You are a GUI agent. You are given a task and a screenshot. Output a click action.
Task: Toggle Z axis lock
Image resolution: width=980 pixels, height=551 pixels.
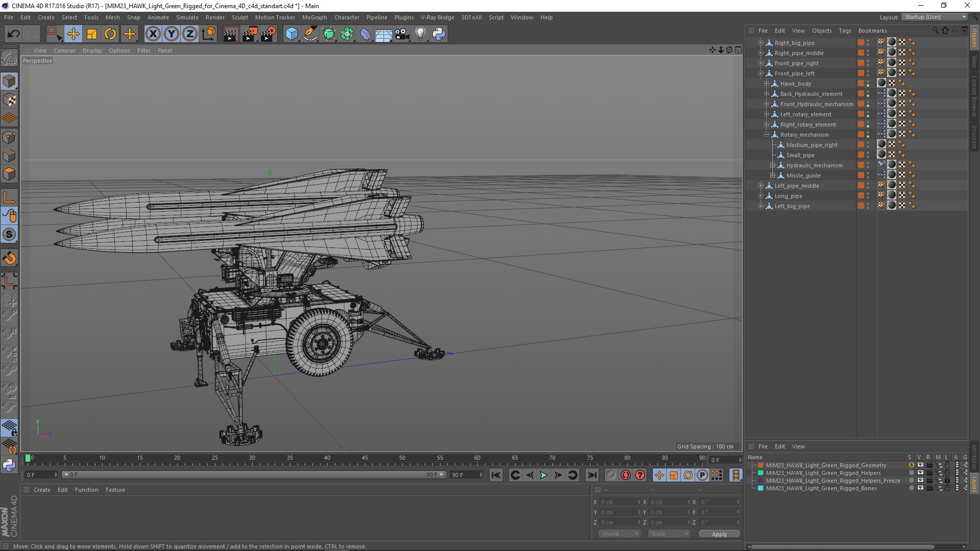coord(190,34)
